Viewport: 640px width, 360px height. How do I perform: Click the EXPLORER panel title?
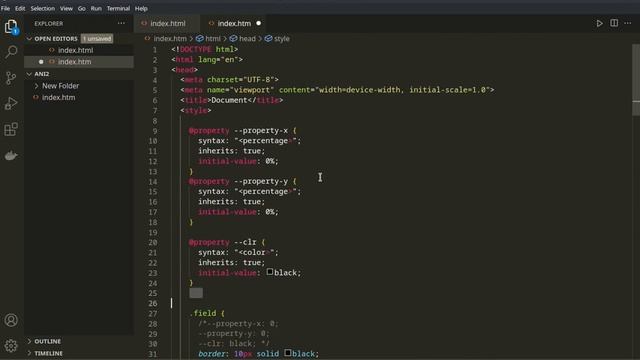[49, 24]
